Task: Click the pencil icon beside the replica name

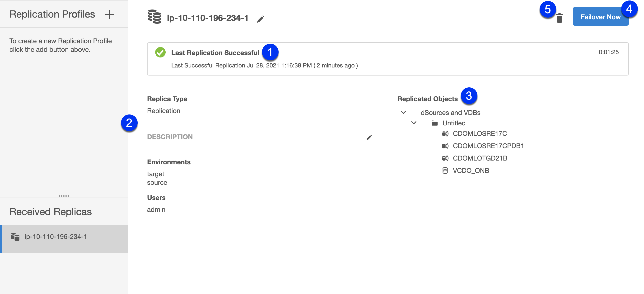Action: pos(261,19)
